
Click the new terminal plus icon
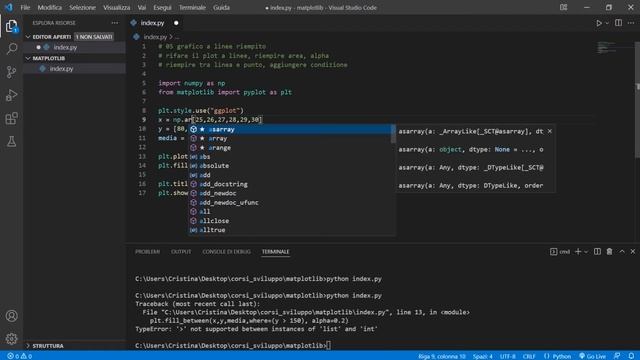point(578,251)
